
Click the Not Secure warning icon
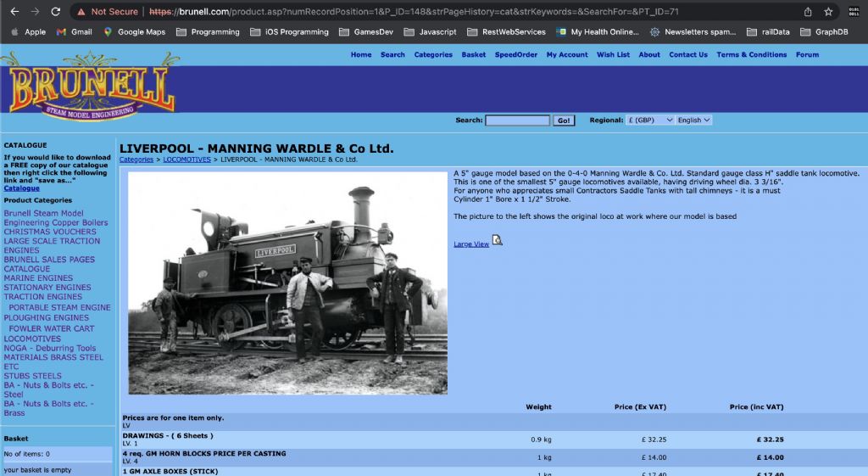pyautogui.click(x=81, y=12)
